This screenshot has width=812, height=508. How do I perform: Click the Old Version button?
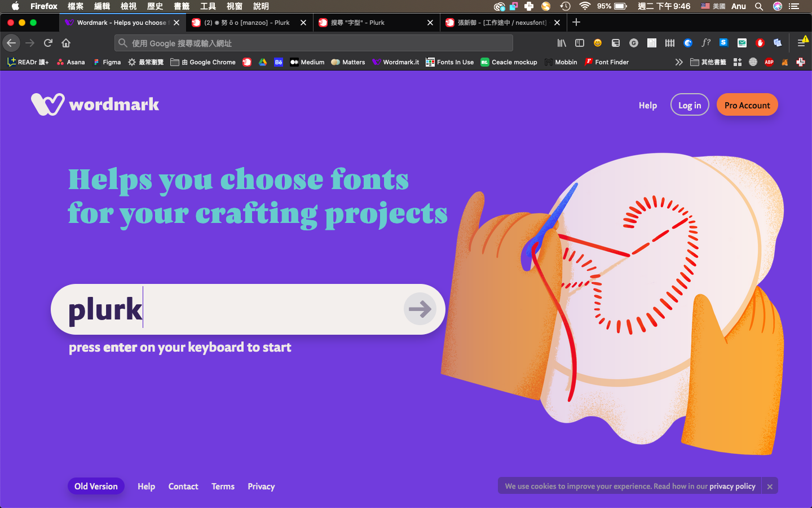(x=96, y=486)
